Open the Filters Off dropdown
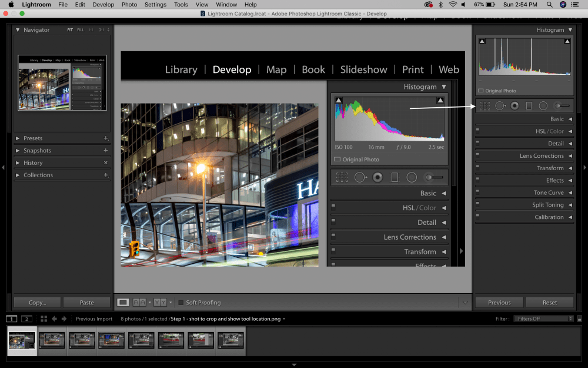Viewport: 588px width, 368px height. 543,319
